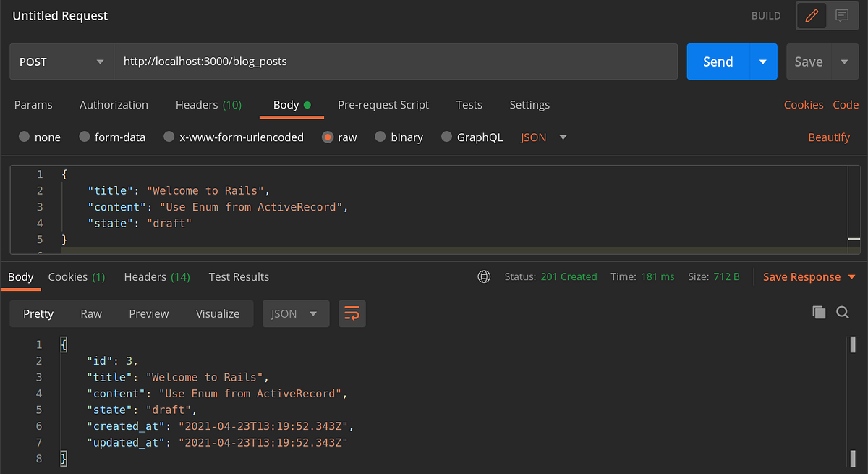
Task: Beautify the JSON request body
Action: tap(829, 137)
